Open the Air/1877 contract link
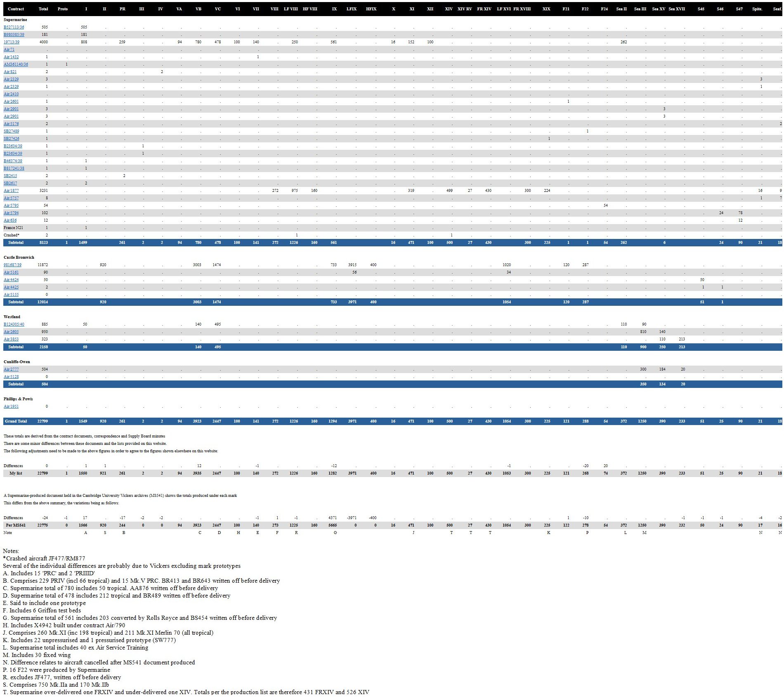The image size is (784, 697). coord(11,191)
